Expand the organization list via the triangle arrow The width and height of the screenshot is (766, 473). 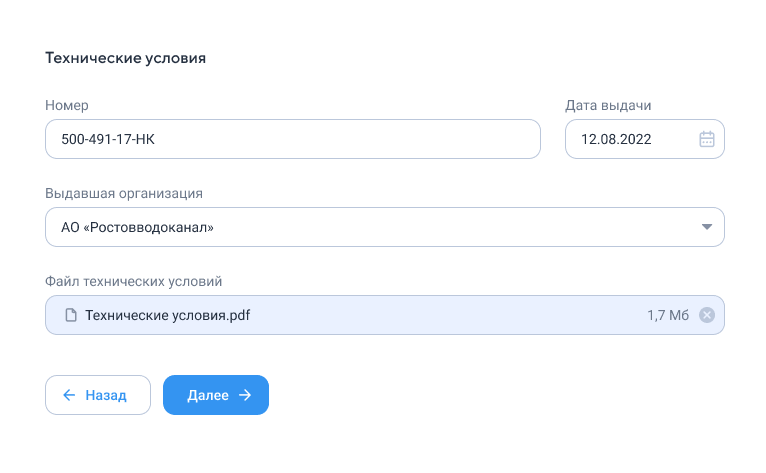[706, 227]
